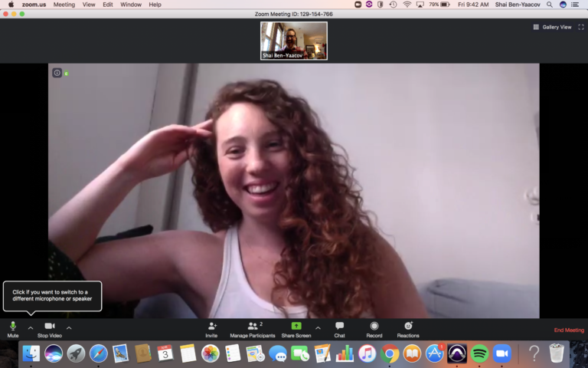
Task: Click the green encryption shield indicator
Action: [x=67, y=74]
